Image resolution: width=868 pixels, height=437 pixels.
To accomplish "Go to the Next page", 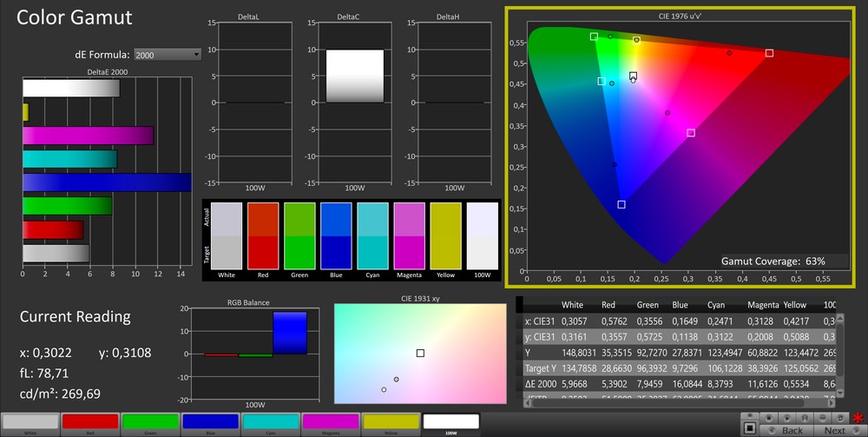I will pyautogui.click(x=834, y=430).
